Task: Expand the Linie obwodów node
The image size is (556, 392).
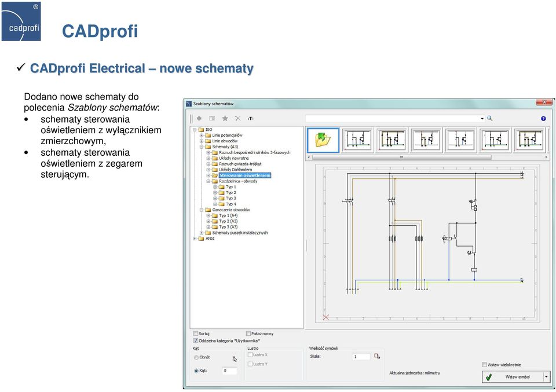Action: (x=202, y=141)
